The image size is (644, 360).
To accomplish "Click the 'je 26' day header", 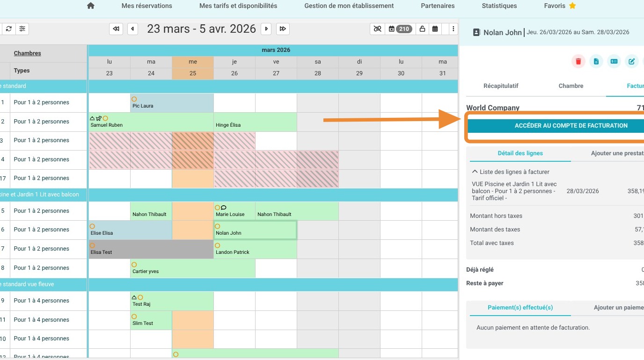I will (234, 68).
